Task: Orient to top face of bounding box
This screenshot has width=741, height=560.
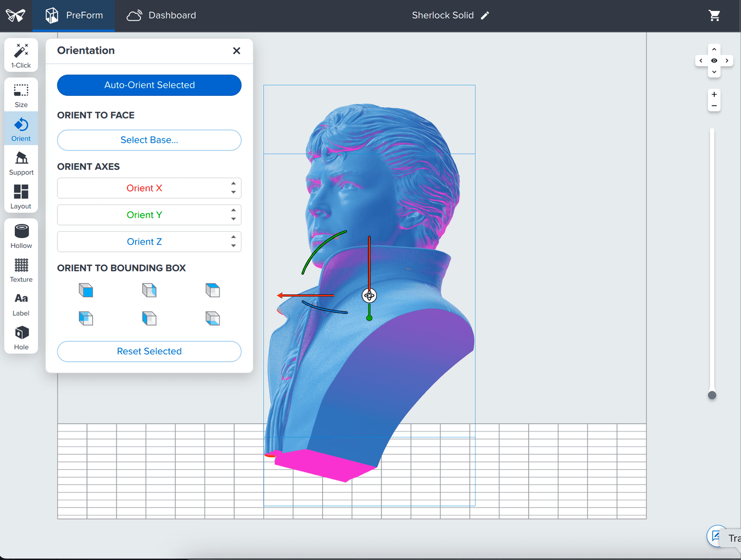Action: 213,290
